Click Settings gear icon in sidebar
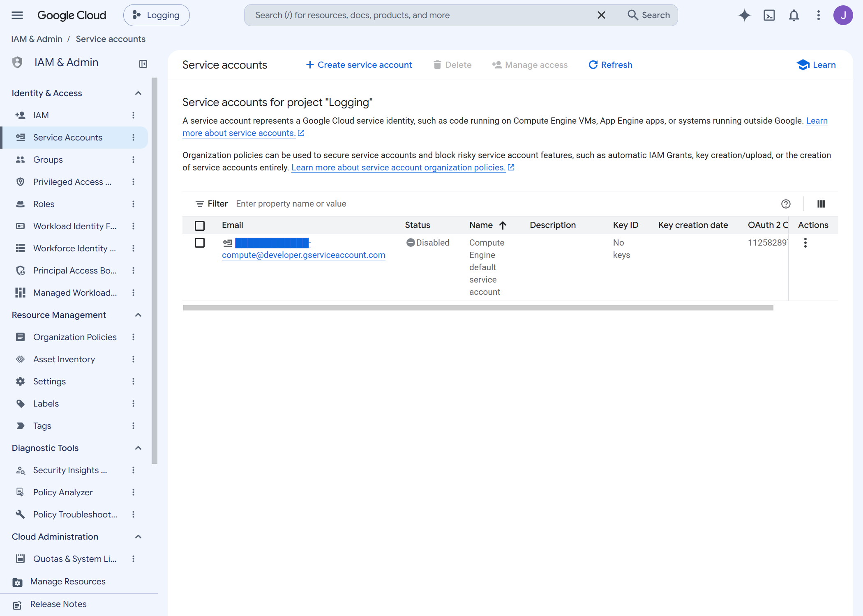The height and width of the screenshot is (616, 863). (x=20, y=382)
